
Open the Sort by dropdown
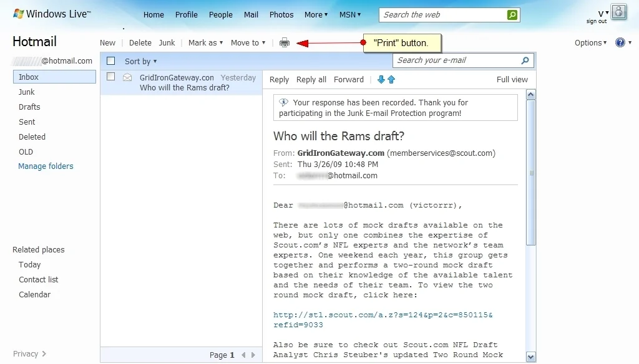[140, 62]
